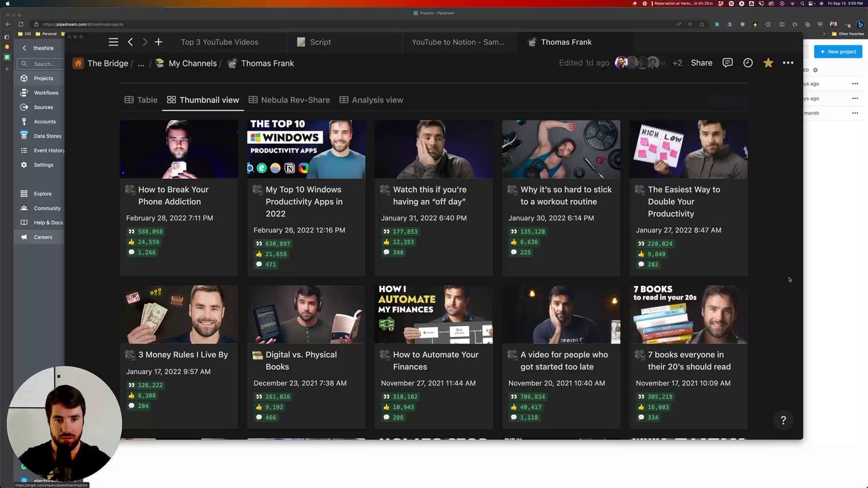
Task: Open How to Break Your Phone Addiction thumbnail
Action: pyautogui.click(x=179, y=149)
